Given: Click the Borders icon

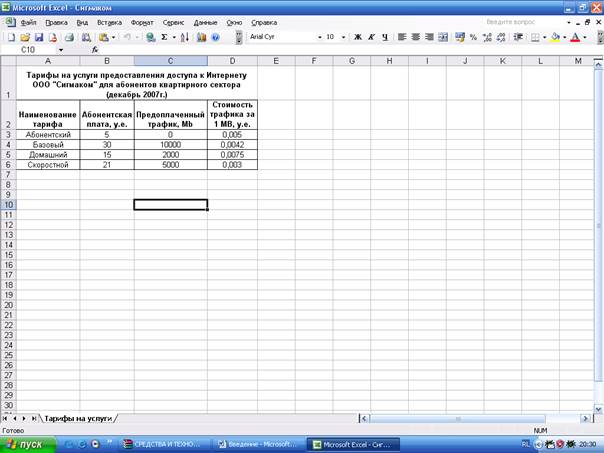Looking at the screenshot, I should pyautogui.click(x=535, y=37).
